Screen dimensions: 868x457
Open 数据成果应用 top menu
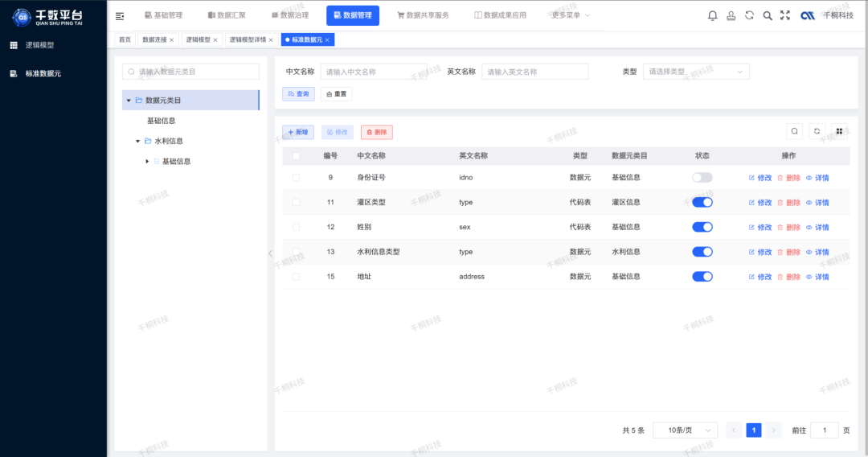pyautogui.click(x=500, y=15)
